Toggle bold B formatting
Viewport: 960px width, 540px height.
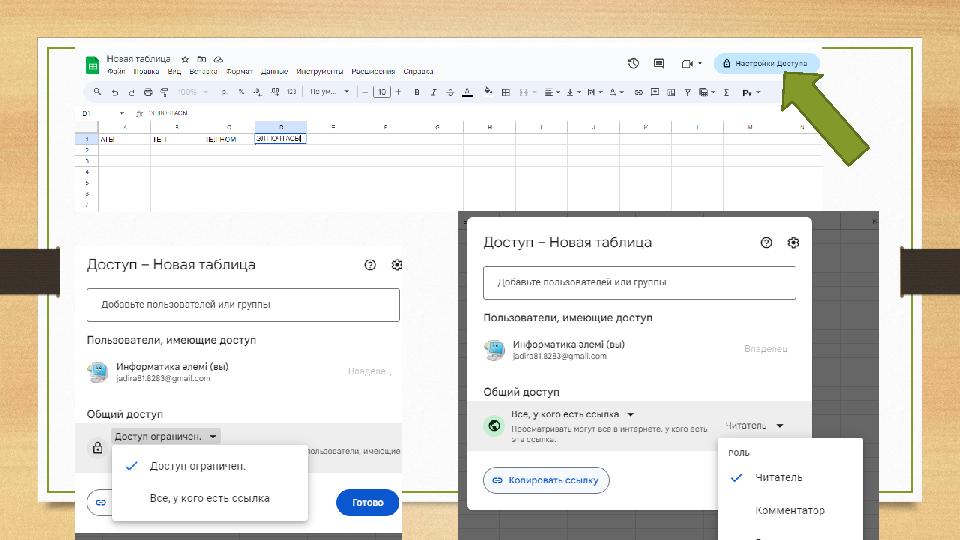(417, 92)
